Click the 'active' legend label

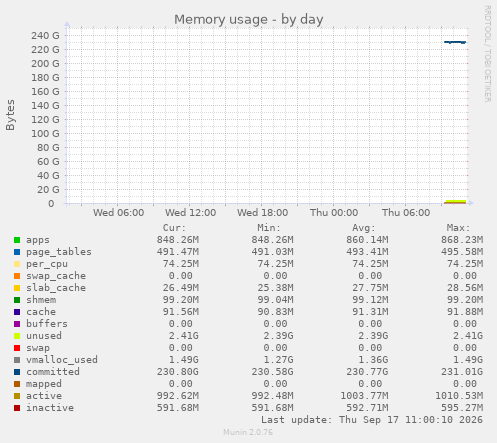(44, 396)
